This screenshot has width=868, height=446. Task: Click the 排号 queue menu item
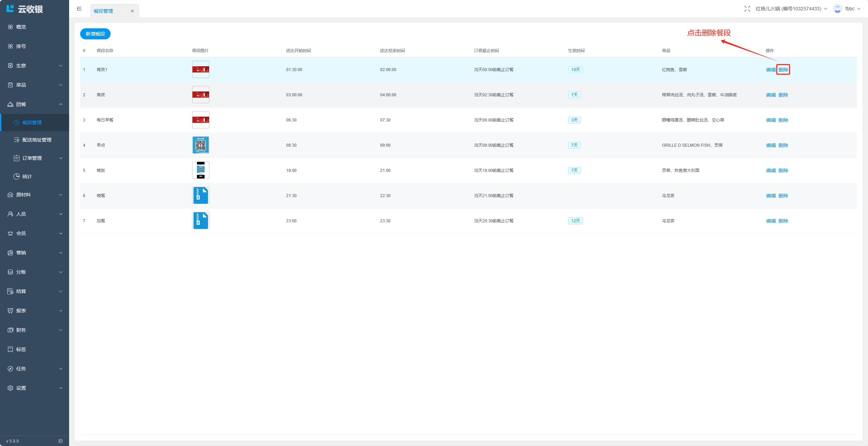point(21,46)
